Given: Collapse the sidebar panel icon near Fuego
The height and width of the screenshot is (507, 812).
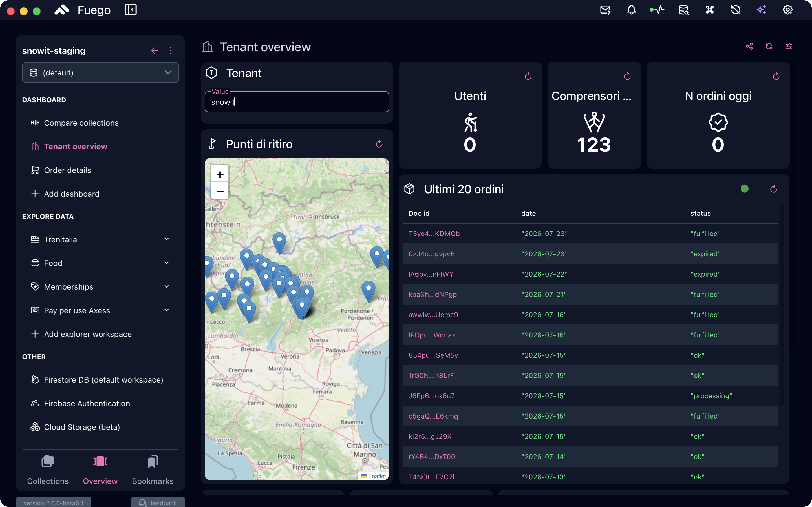Looking at the screenshot, I should tap(131, 10).
